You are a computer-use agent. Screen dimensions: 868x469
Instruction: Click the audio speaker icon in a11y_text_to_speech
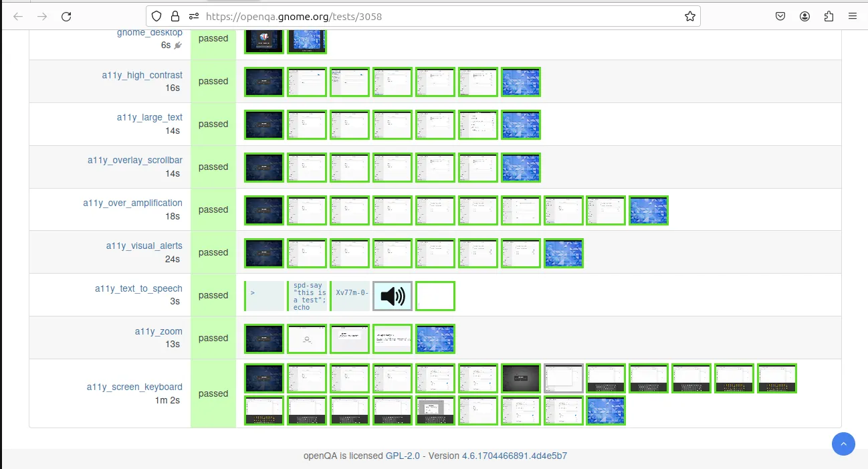(392, 296)
